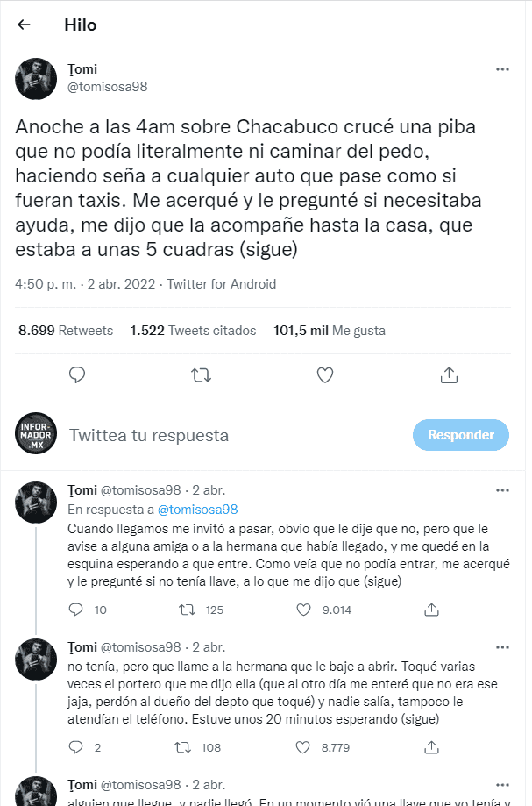Open the Ţomi profile picture on main tweet

tap(37, 80)
